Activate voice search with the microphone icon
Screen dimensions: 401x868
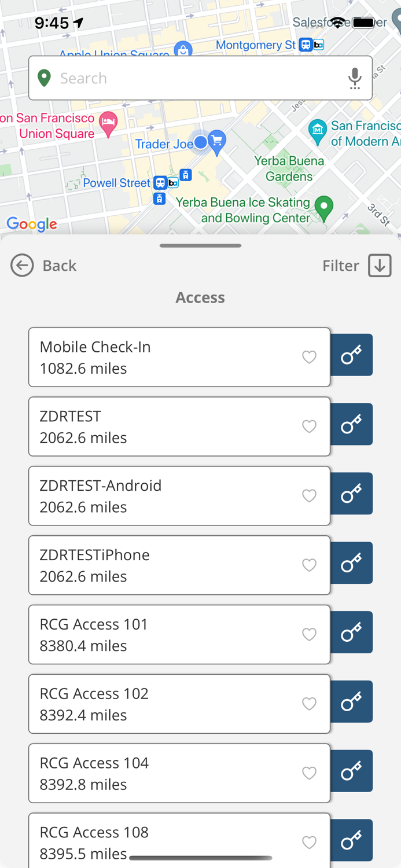(354, 79)
